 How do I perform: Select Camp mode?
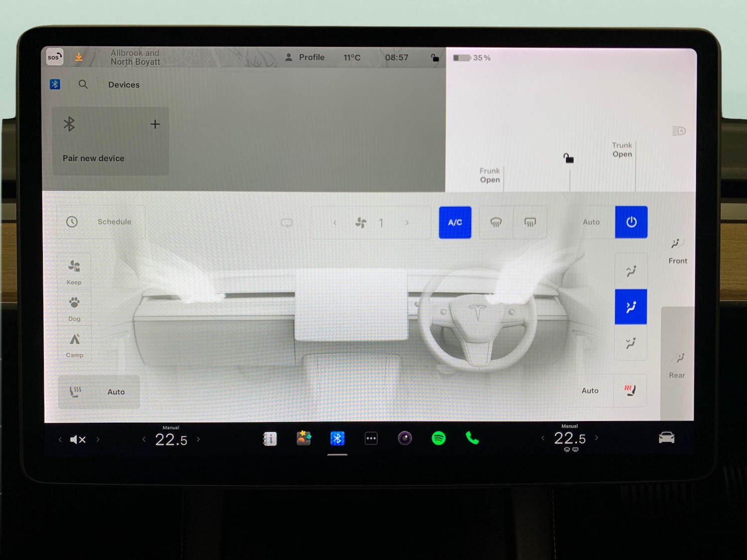pyautogui.click(x=74, y=343)
